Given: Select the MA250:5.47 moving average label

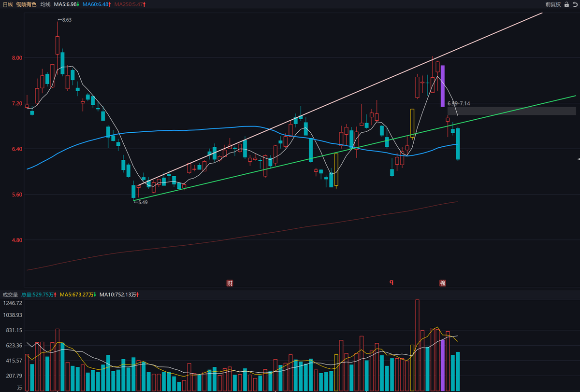Looking at the screenshot, I should click(x=128, y=4).
